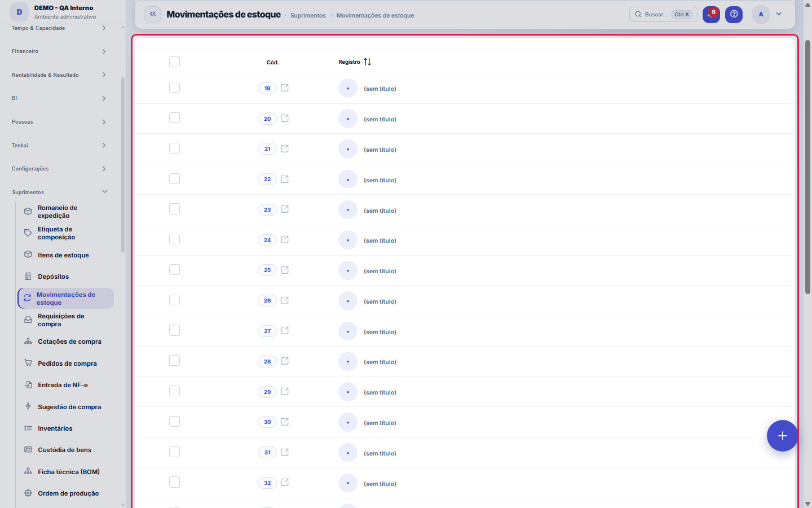The width and height of the screenshot is (812, 508).
Task: Open the user account dropdown chevron
Action: (x=779, y=14)
